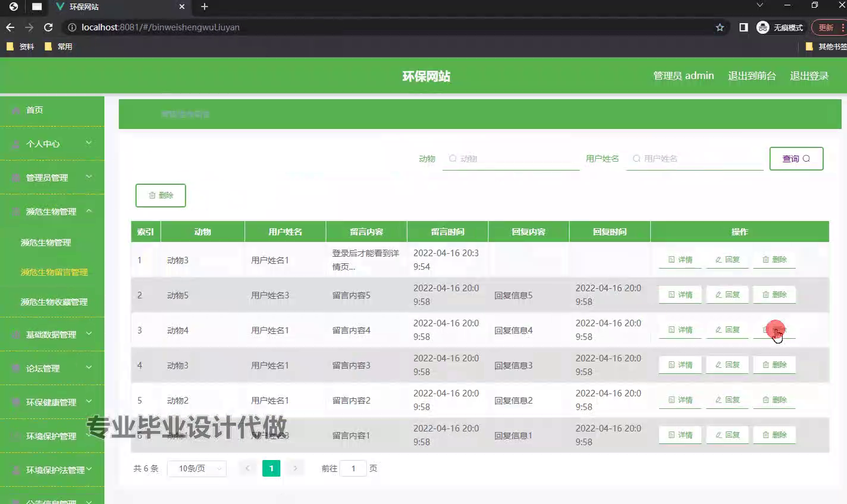Image resolution: width=847 pixels, height=504 pixels.
Task: Open the 资料 bookmark folder
Action: click(20, 46)
